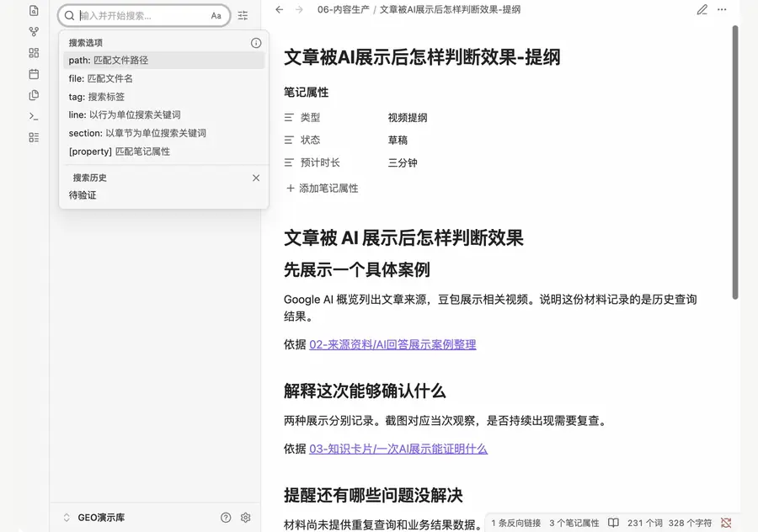Select the path: 匹配文件路径 option

point(164,61)
